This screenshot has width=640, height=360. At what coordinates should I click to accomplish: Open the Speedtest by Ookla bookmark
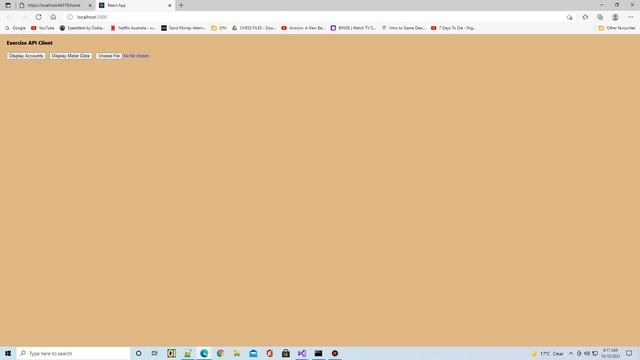click(x=82, y=28)
